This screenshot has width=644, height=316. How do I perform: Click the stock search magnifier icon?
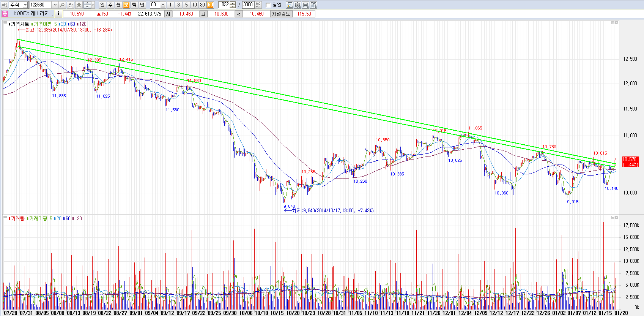pos(63,5)
